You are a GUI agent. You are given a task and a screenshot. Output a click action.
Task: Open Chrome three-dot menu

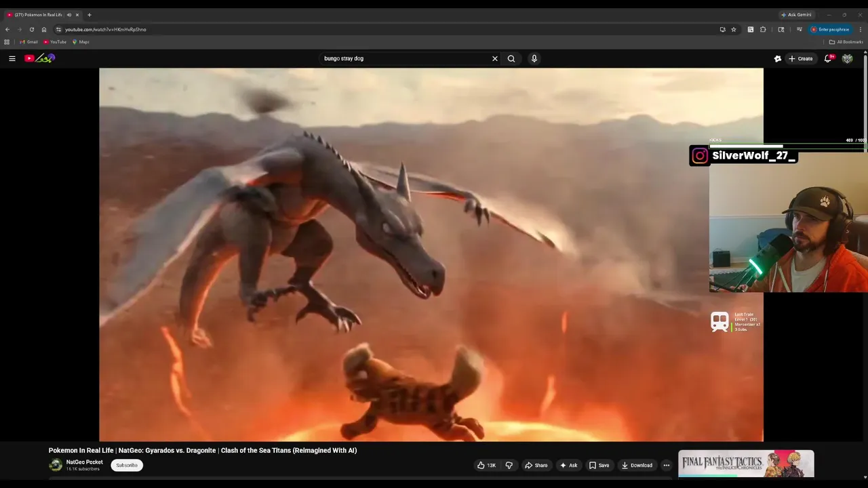point(861,29)
